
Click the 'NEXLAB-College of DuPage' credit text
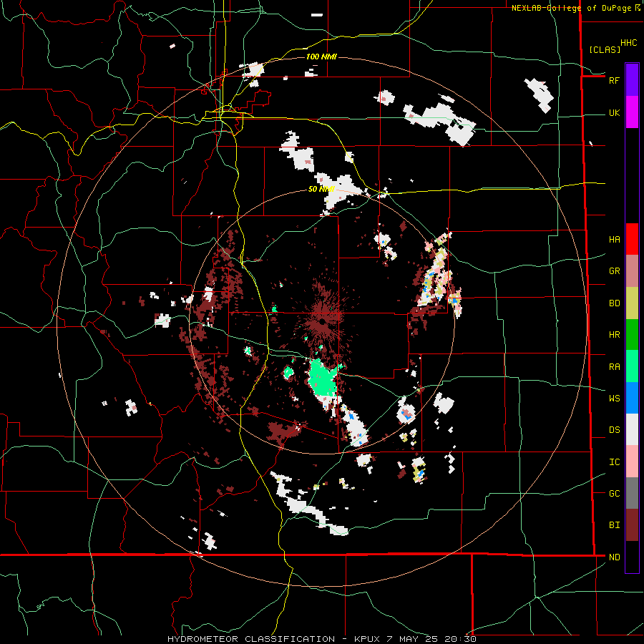click(x=571, y=8)
